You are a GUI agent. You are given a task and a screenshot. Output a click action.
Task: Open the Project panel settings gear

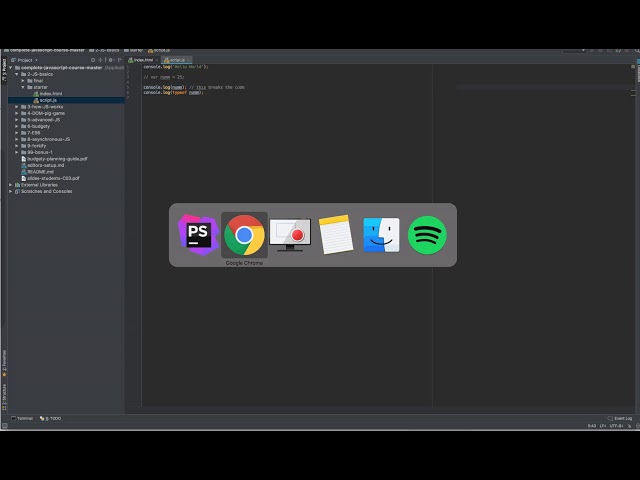(x=111, y=60)
